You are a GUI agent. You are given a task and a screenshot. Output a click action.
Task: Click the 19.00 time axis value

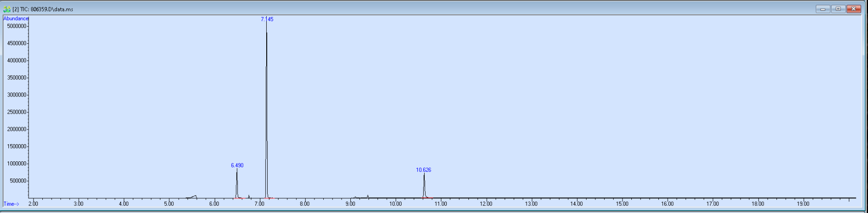tap(803, 204)
